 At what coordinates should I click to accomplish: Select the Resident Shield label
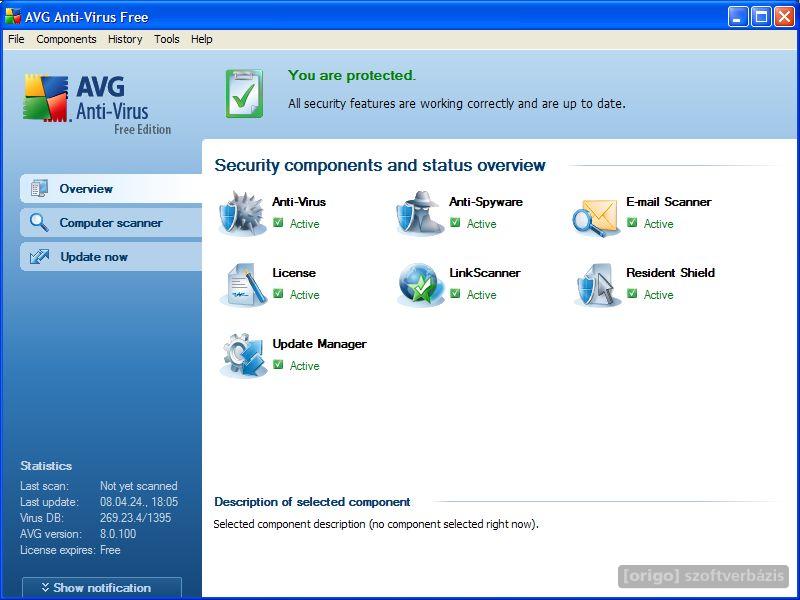point(670,272)
